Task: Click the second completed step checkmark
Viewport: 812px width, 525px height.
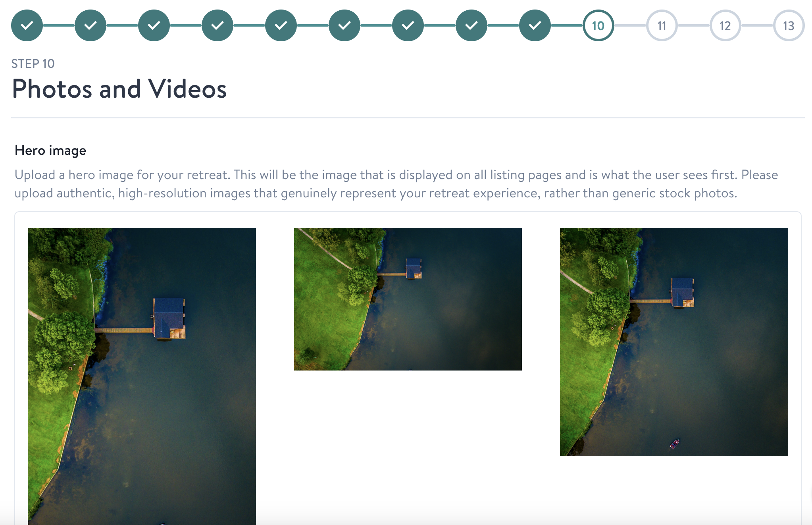Action: (90, 25)
